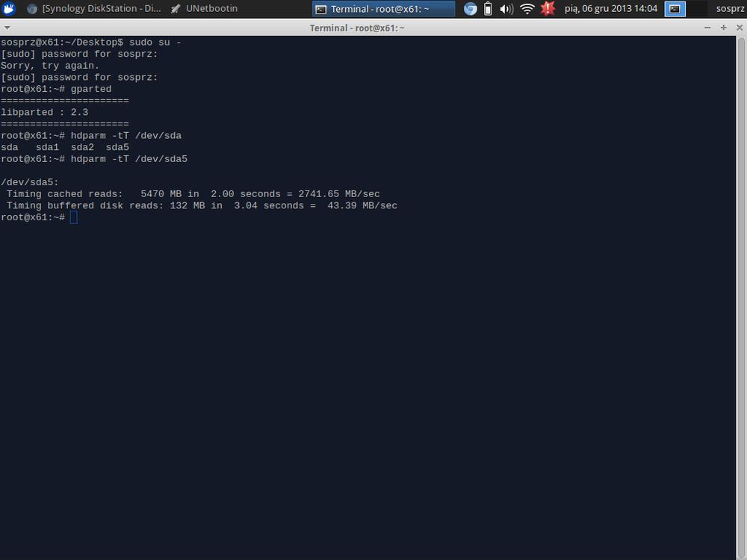Click the Terminal title bar text
This screenshot has width=747, height=560.
point(357,28)
